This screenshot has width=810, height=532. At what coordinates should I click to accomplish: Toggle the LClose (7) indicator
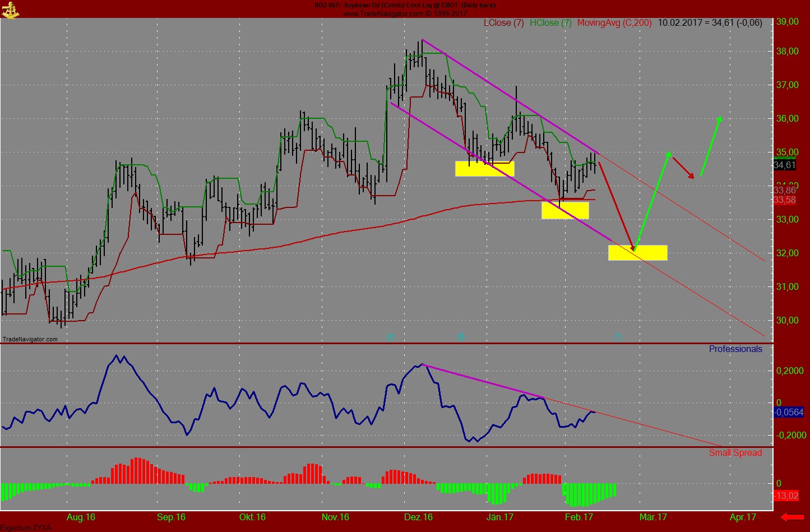[504, 23]
